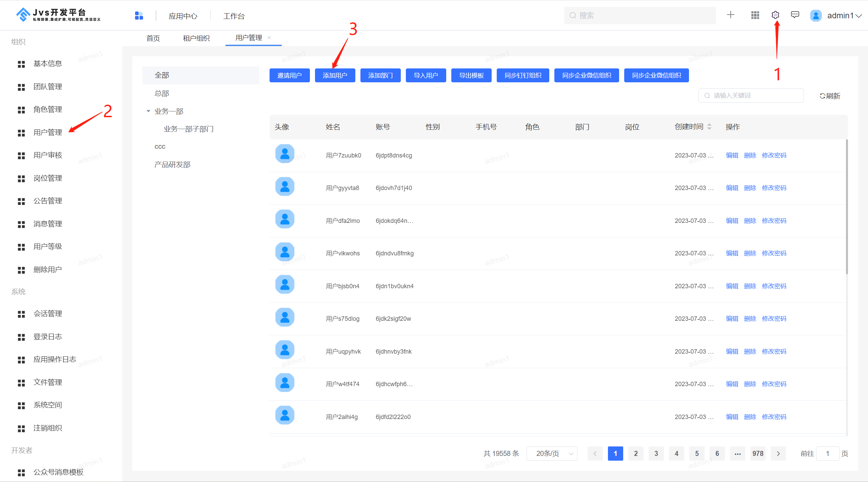Click the 添加用户 button
Image resolution: width=868 pixels, height=482 pixels.
pos(335,75)
